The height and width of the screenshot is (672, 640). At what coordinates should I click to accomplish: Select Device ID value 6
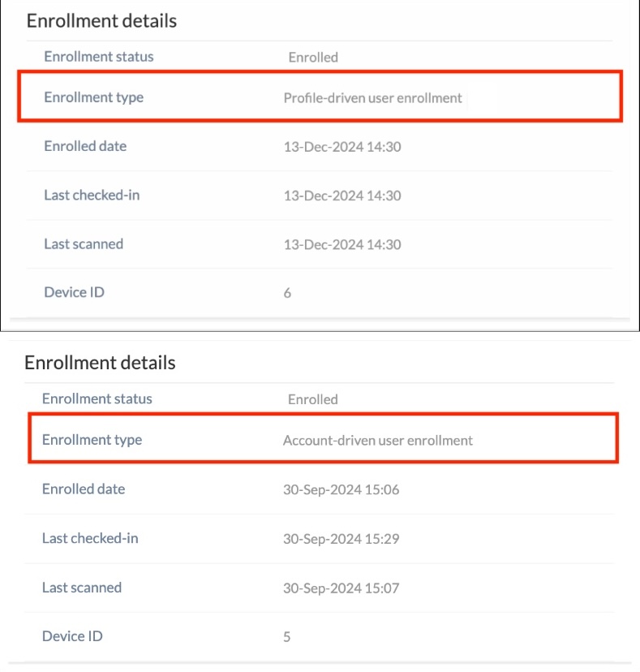[x=287, y=293]
